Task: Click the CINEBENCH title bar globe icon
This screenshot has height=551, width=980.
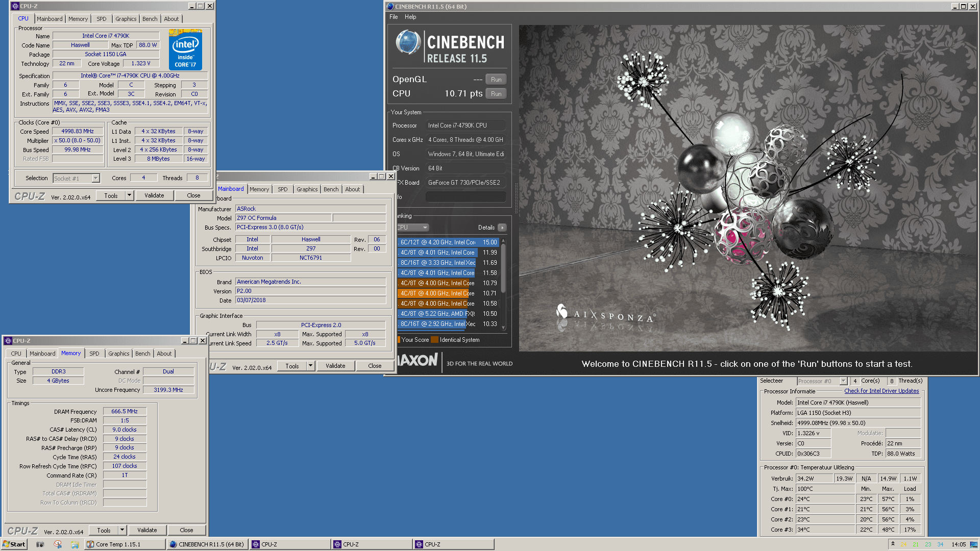Action: point(390,7)
